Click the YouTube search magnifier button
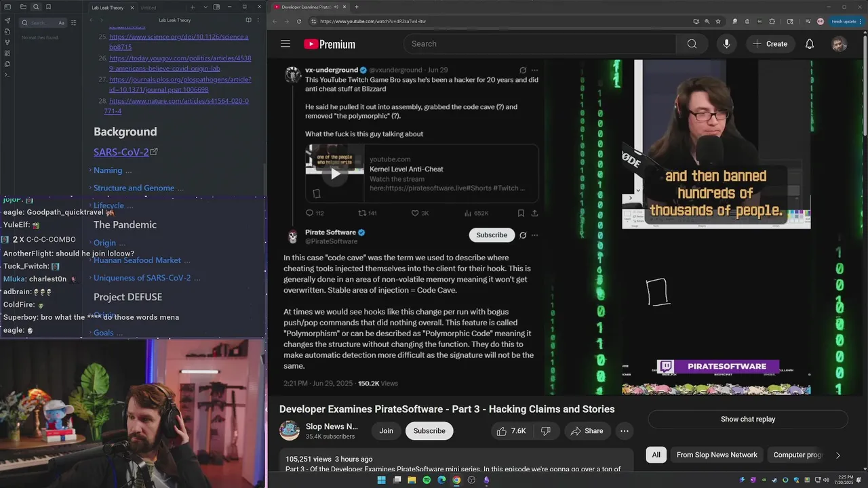The image size is (868, 488). [692, 44]
